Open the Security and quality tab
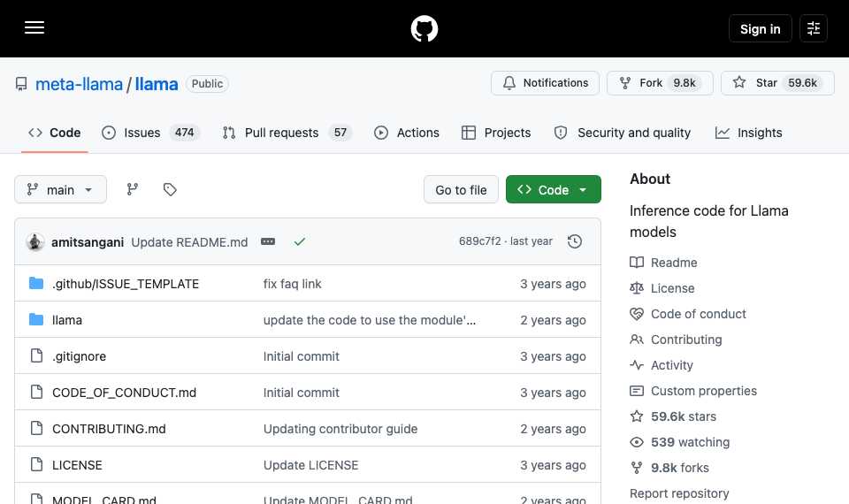The height and width of the screenshot is (504, 849). [623, 133]
